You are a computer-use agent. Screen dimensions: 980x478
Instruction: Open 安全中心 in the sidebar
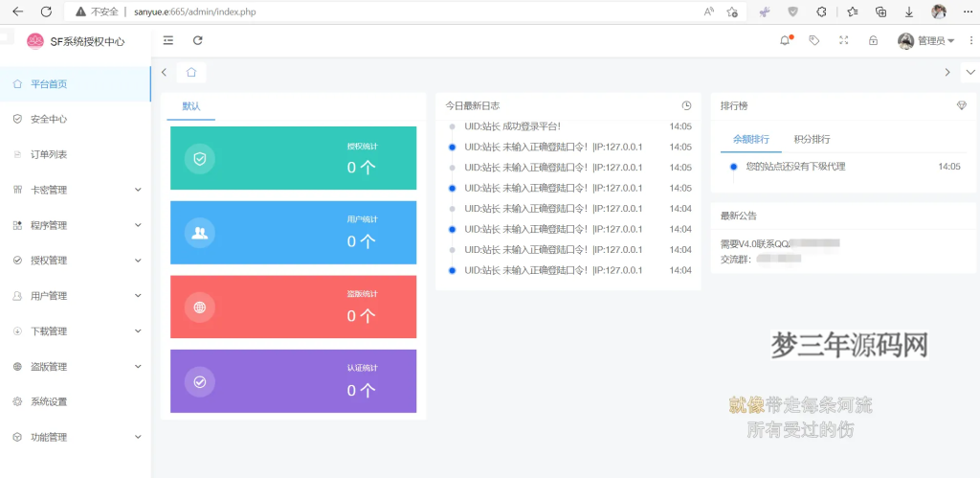click(x=75, y=119)
